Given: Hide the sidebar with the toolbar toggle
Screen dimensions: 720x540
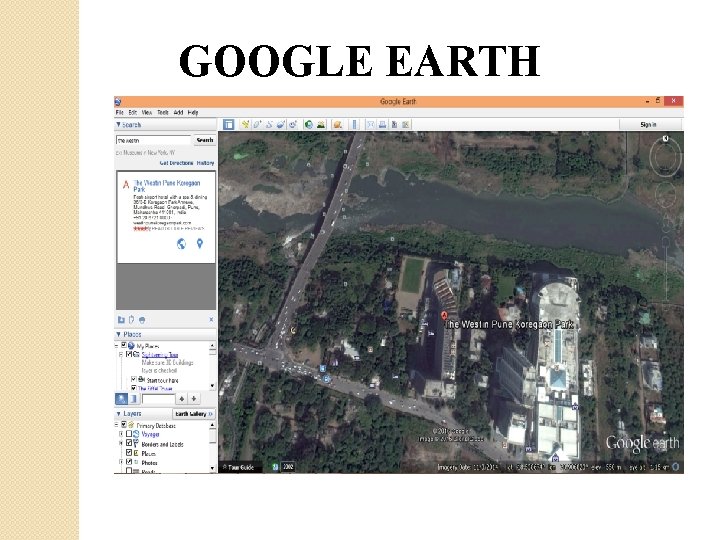Looking at the screenshot, I should coord(228,124).
